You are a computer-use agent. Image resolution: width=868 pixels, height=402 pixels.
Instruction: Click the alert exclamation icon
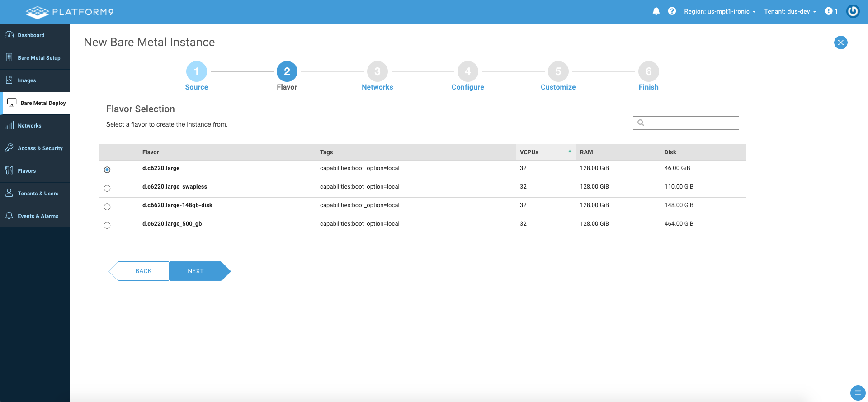828,11
